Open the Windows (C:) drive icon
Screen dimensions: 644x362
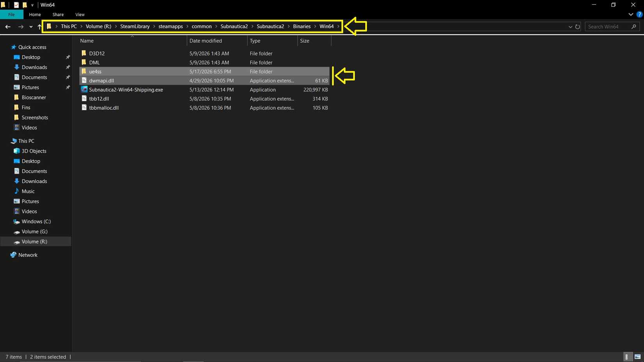(x=17, y=222)
